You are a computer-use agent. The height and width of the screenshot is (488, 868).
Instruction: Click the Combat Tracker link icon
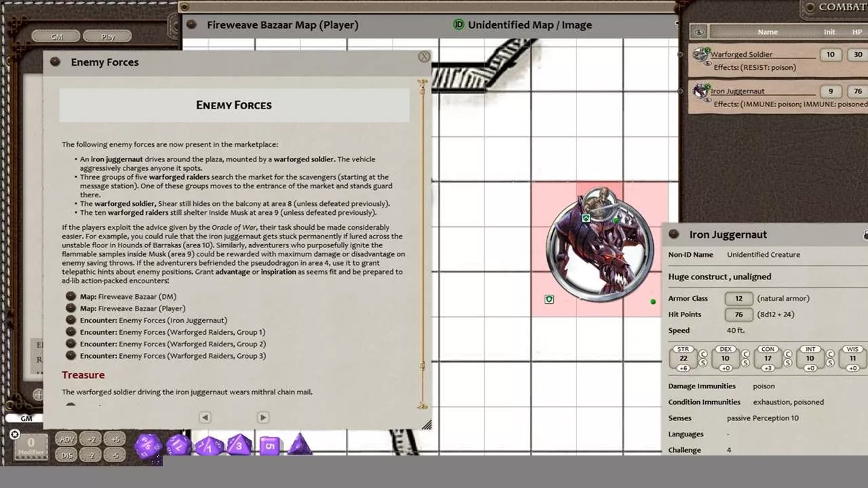point(809,7)
